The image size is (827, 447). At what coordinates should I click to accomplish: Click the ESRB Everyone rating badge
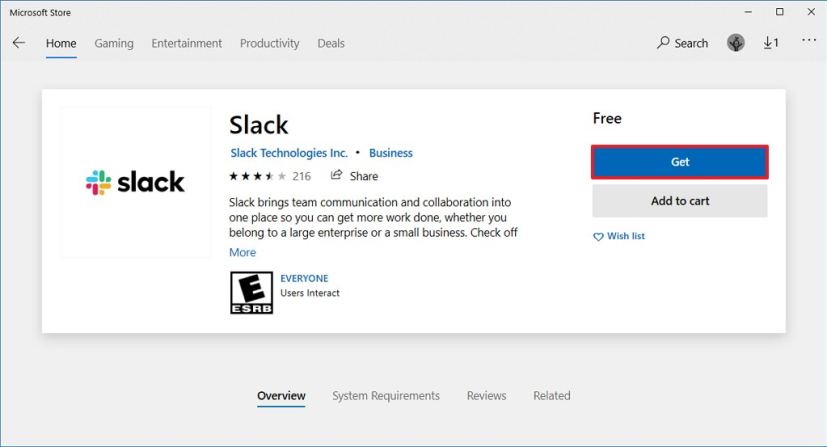252,293
